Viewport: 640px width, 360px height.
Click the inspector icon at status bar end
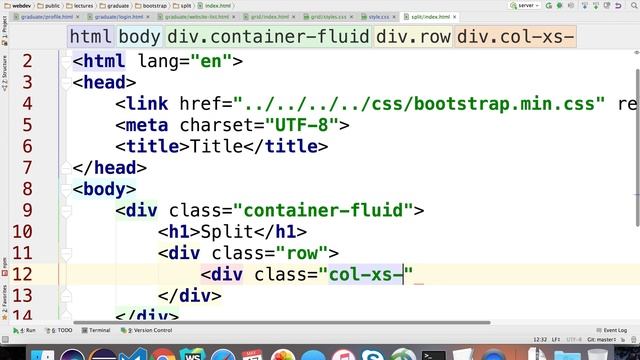click(633, 340)
